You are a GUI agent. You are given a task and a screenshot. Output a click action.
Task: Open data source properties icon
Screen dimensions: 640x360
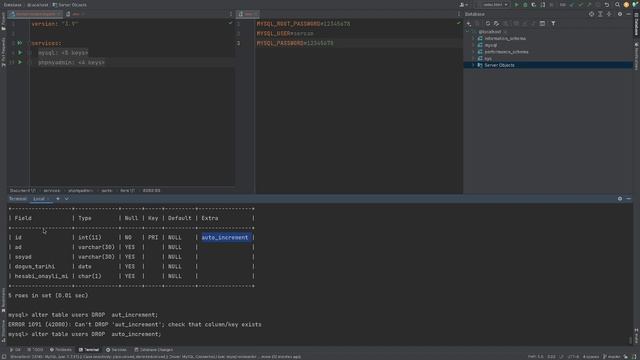(x=496, y=24)
